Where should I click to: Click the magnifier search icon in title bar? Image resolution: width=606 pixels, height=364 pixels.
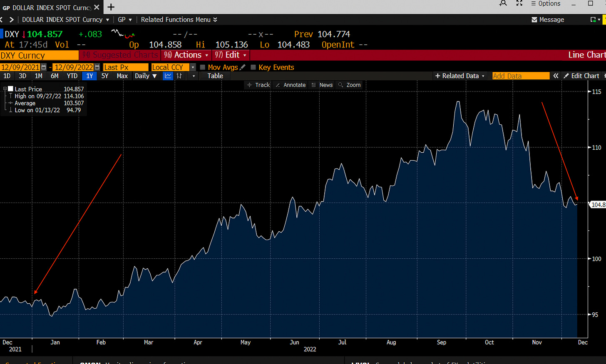[x=503, y=3]
